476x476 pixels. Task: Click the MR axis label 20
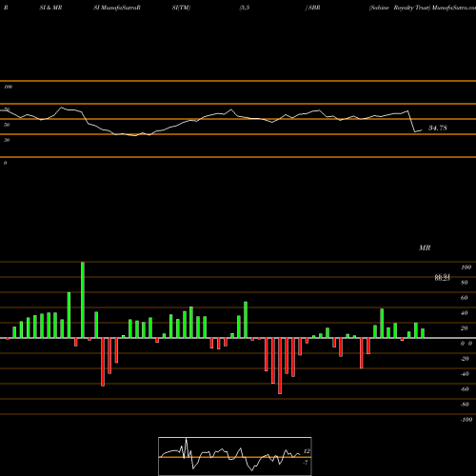(x=465, y=328)
